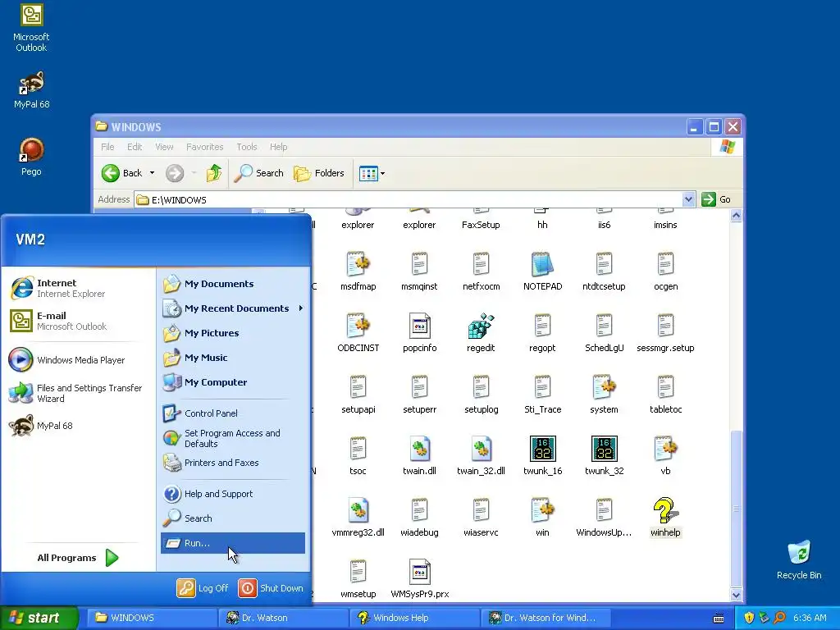Open Control Panel from Start menu
This screenshot has width=840, height=630.
(x=233, y=413)
